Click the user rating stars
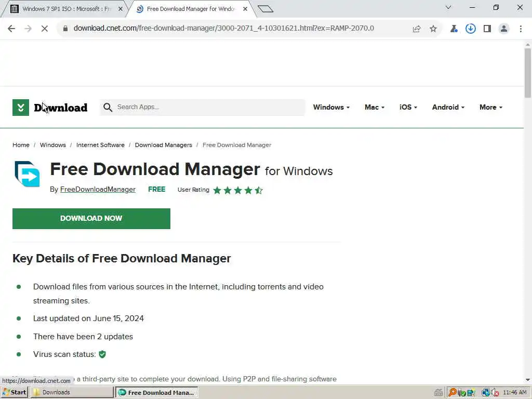This screenshot has width=532, height=399. 238,190
